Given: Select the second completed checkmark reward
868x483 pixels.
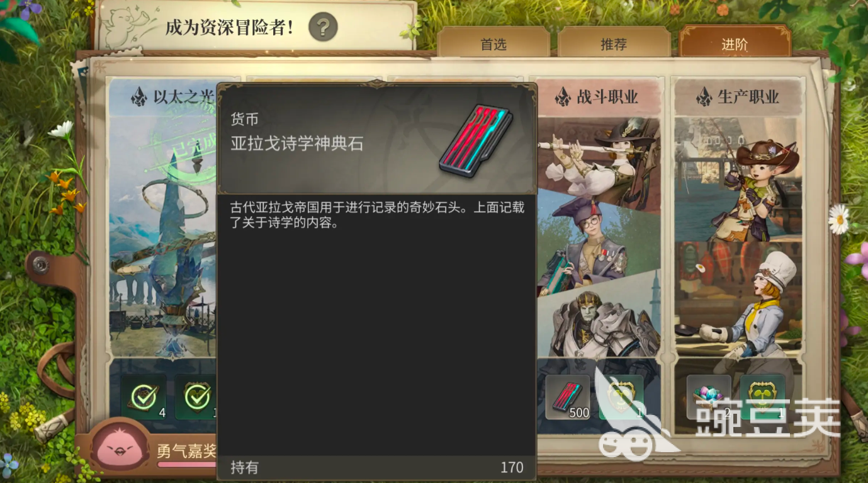Looking at the screenshot, I should (196, 397).
